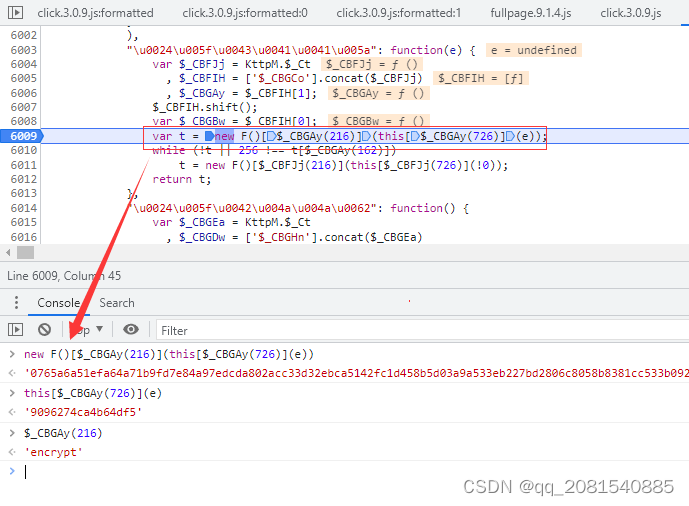This screenshot has height=506, width=689.
Task: Click the console command 'new F()[$_CBGAy(216)]'
Action: point(169,354)
